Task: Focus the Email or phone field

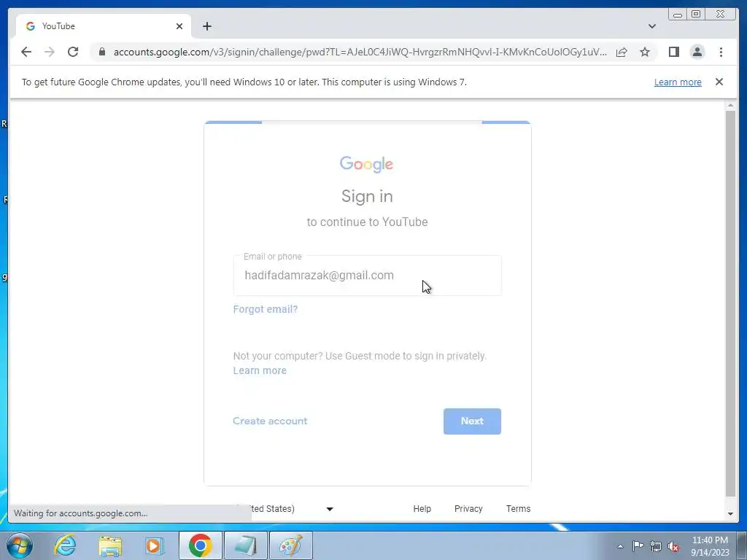Action: pos(368,275)
